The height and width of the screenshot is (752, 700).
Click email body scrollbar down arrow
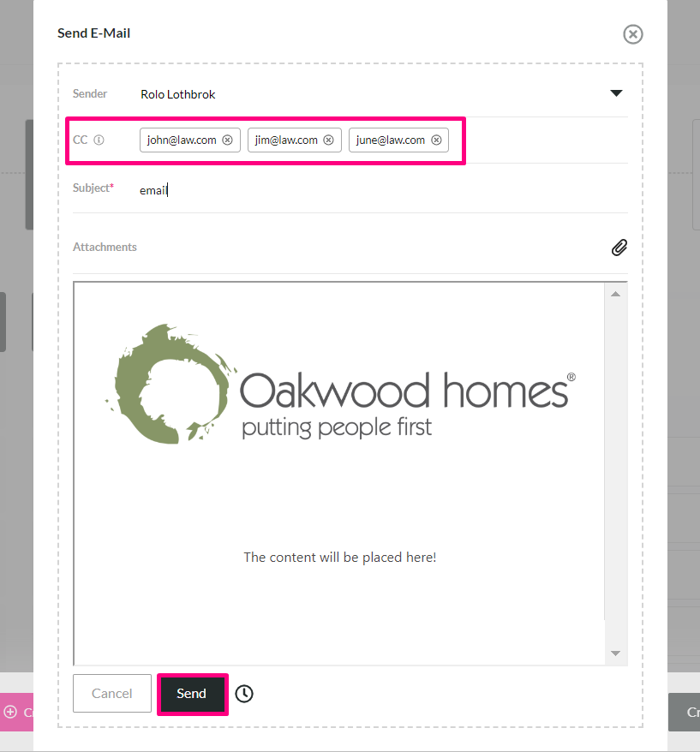(615, 654)
